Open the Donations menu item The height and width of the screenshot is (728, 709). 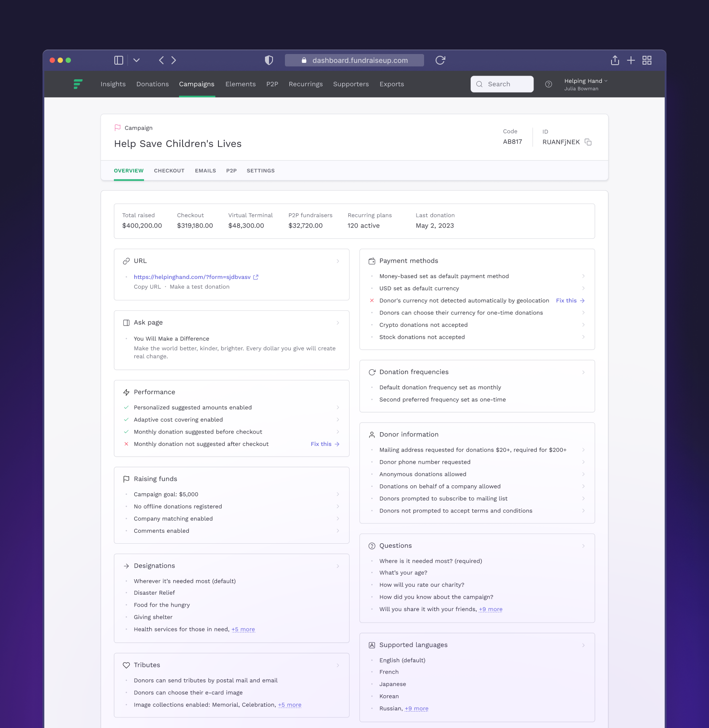click(152, 84)
